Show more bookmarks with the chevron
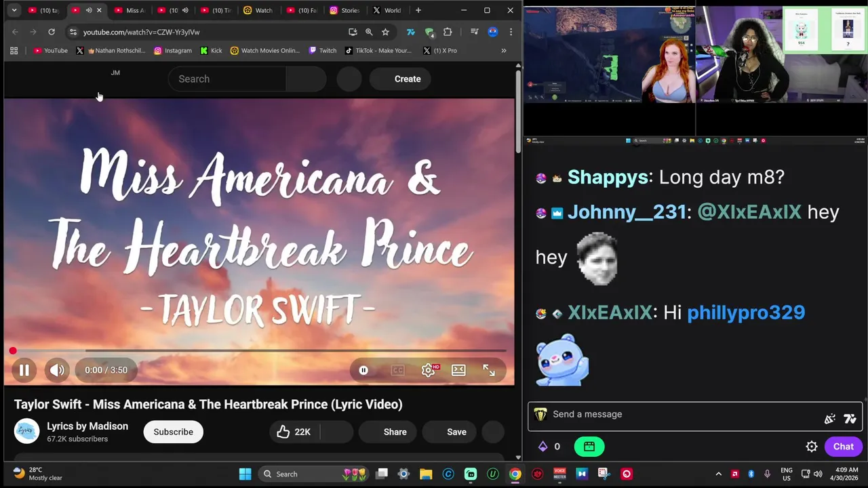The height and width of the screenshot is (488, 868). point(504,51)
